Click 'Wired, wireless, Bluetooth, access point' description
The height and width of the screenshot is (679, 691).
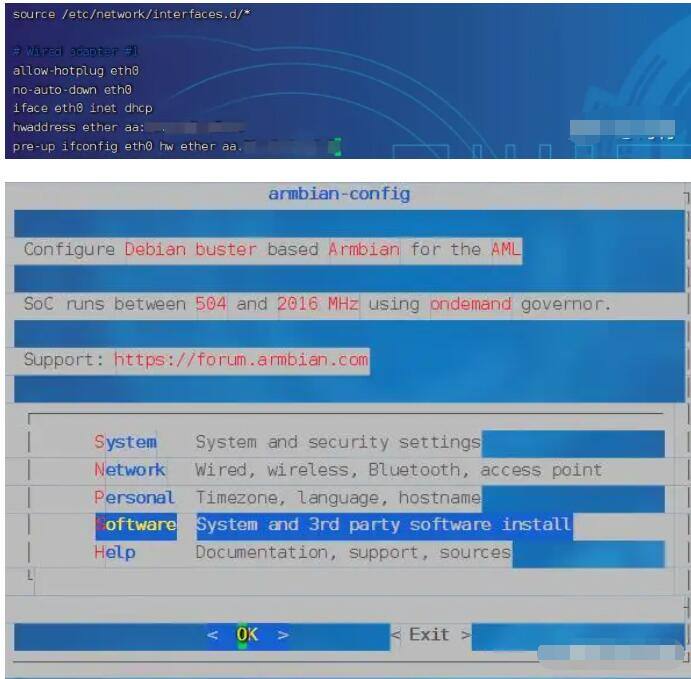click(x=398, y=470)
